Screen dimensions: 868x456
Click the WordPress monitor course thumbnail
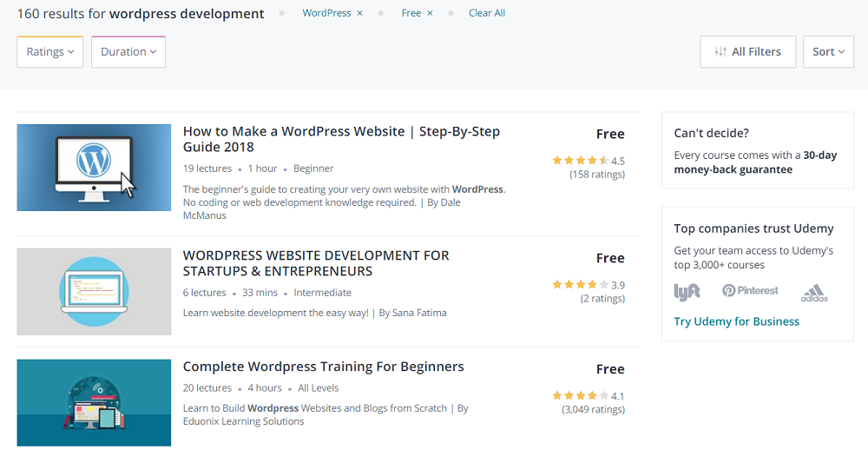tap(94, 168)
